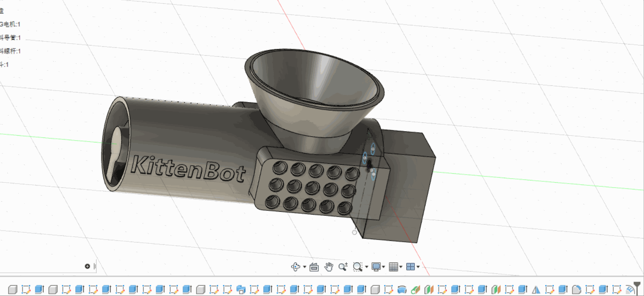Click the Viewports layout icon

pos(411,267)
